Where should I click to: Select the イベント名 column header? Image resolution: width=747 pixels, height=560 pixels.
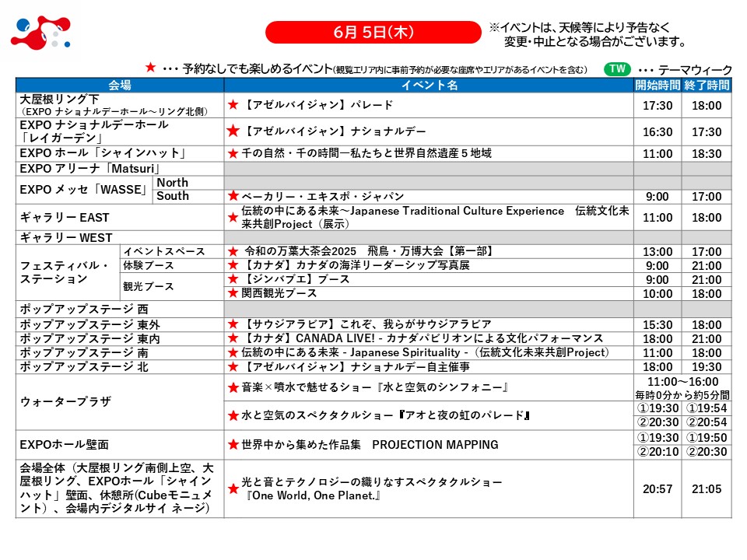[429, 86]
